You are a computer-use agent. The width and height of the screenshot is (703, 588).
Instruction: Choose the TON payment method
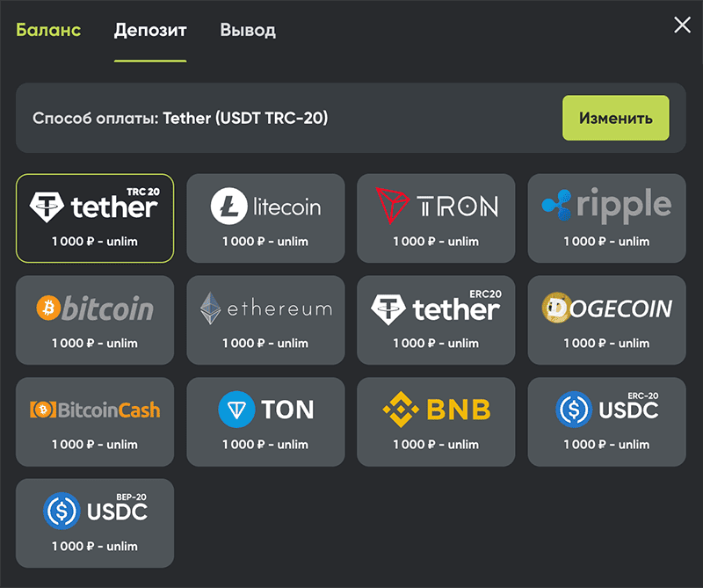point(265,422)
